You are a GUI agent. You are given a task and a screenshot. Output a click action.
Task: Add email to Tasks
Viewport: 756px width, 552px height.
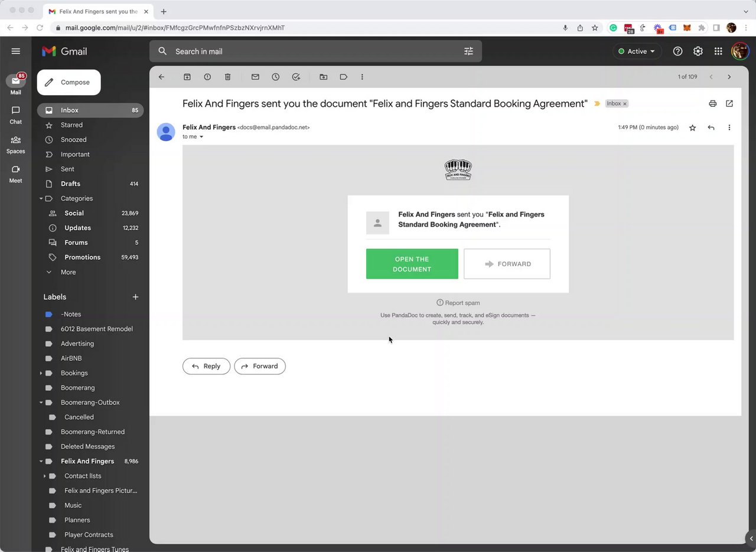point(296,77)
